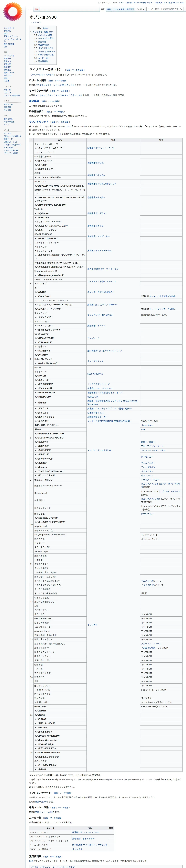This screenshot has height=868, width=186.
Task: Click 編集 next to ムービー集 heading
Action: click(x=46, y=818)
